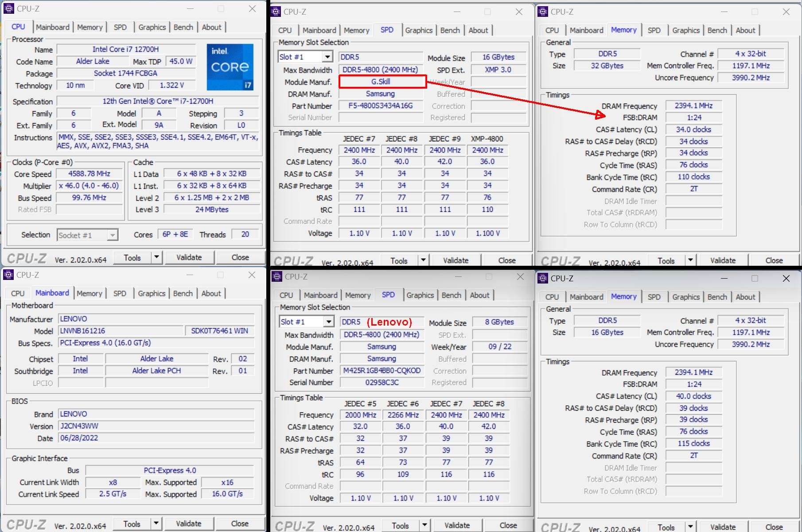802x532 pixels.
Task: Click the Core Speed value 4588.78 MHz
Action: (x=89, y=174)
